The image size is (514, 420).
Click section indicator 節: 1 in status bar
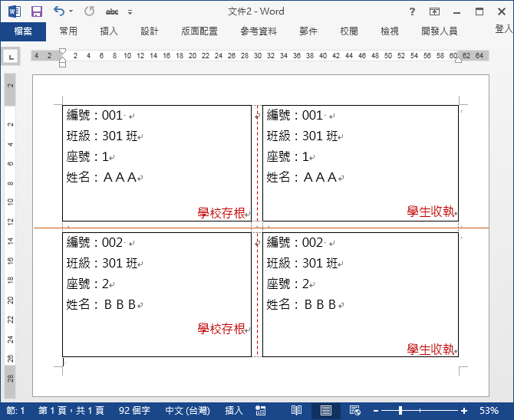click(x=15, y=411)
